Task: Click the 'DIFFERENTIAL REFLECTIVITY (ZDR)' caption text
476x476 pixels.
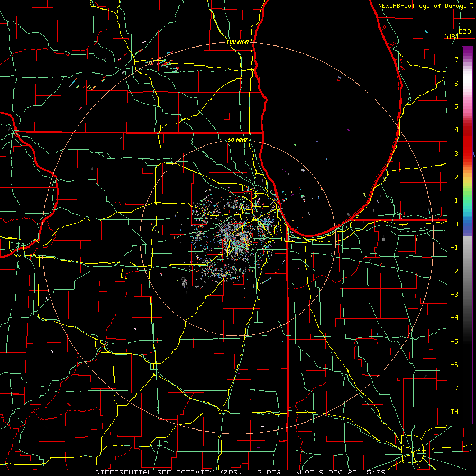Action: [169, 472]
